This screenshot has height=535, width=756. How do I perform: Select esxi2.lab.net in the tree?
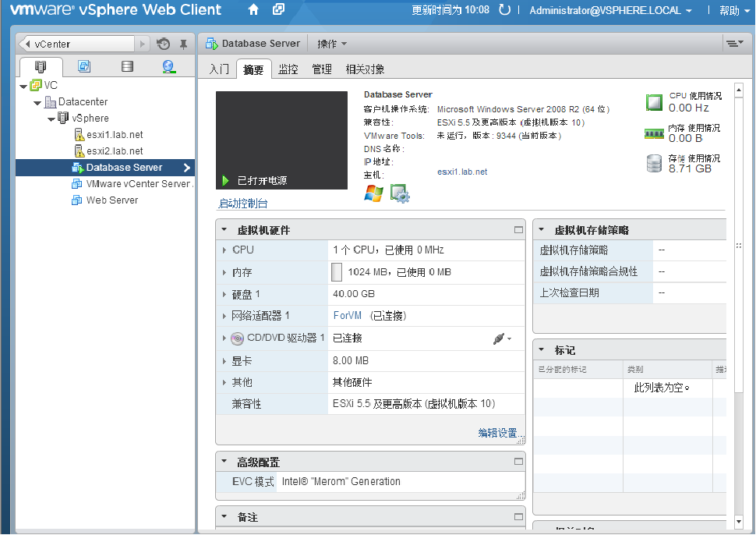coord(115,151)
